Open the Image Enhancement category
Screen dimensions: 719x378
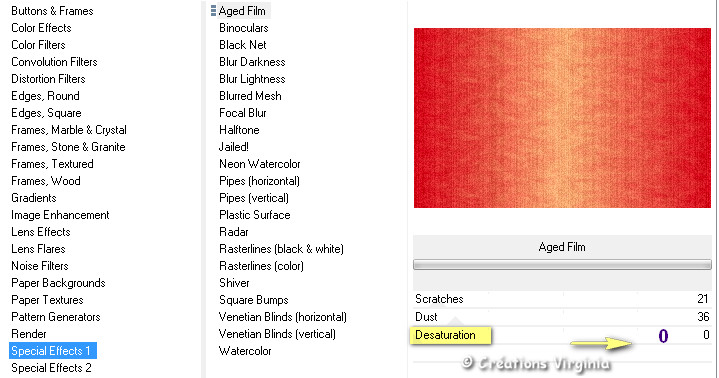60,215
